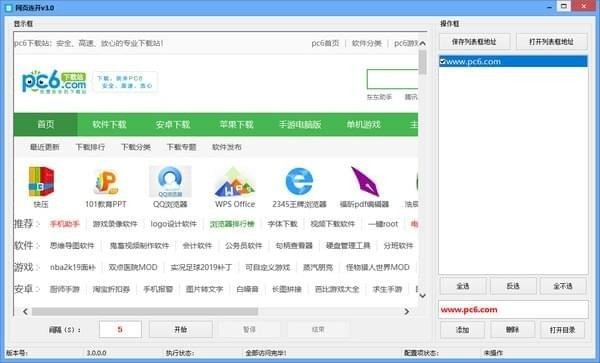Image resolution: width=600 pixels, height=363 pixels.
Task: Open the 会计软件 link
Action: (197, 246)
